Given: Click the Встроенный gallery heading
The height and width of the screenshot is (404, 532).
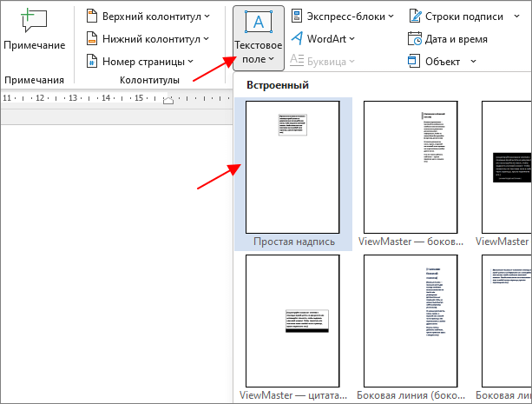Looking at the screenshot, I should (x=278, y=85).
